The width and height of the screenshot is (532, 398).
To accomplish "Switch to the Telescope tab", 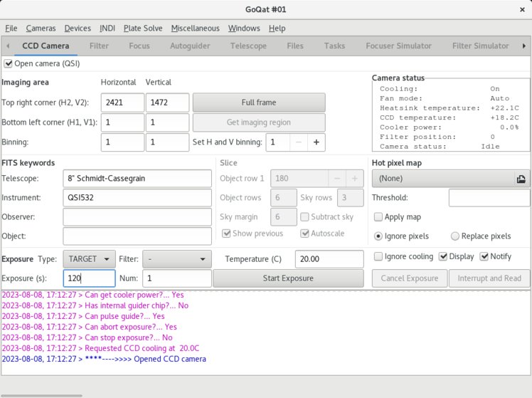I will 248,46.
